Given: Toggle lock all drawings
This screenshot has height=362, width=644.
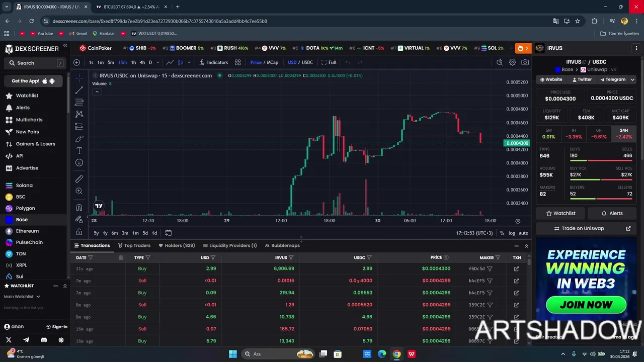Looking at the screenshot, I should pos(79,232).
